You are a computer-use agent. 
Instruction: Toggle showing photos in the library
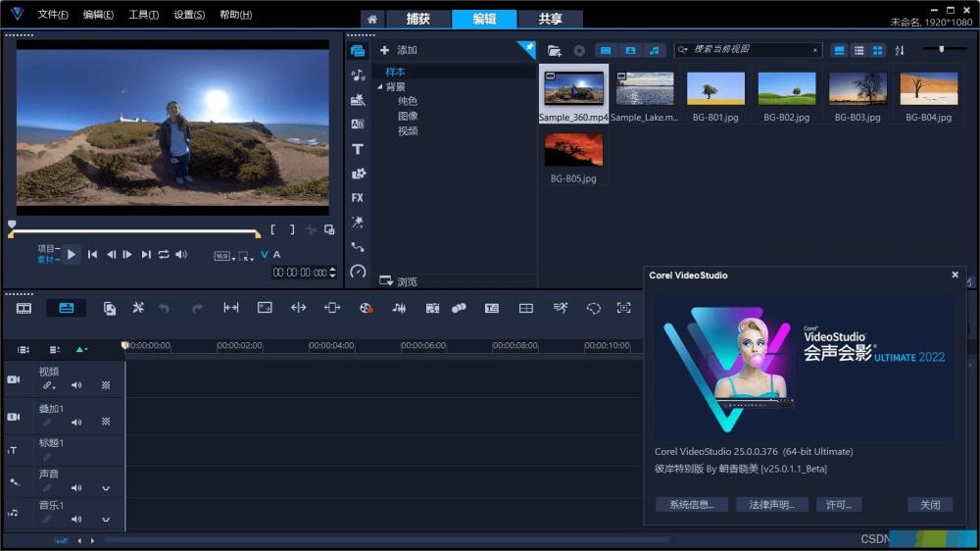click(x=630, y=51)
